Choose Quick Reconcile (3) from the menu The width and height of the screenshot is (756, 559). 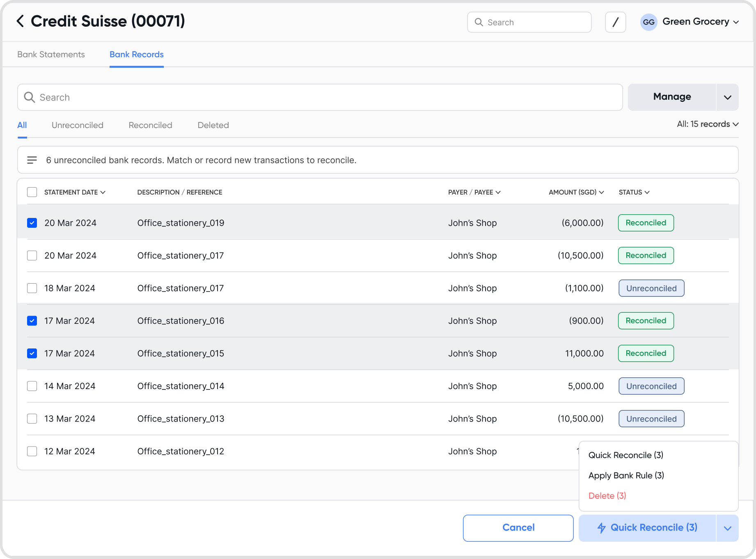coord(626,455)
